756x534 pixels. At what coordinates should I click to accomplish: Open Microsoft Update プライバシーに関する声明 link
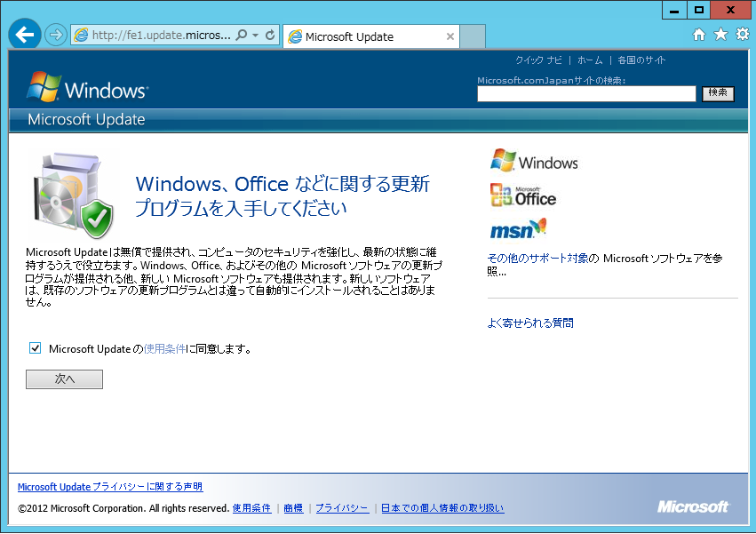[x=110, y=487]
